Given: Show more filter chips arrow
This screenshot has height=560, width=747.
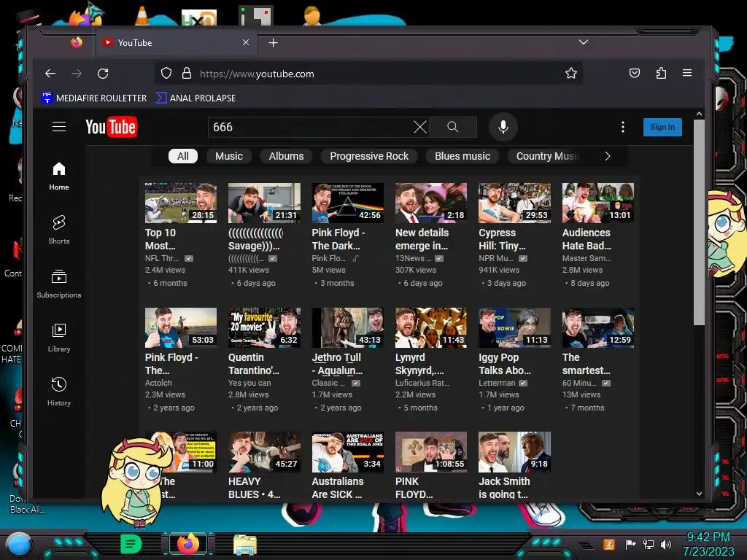Looking at the screenshot, I should click(x=608, y=156).
